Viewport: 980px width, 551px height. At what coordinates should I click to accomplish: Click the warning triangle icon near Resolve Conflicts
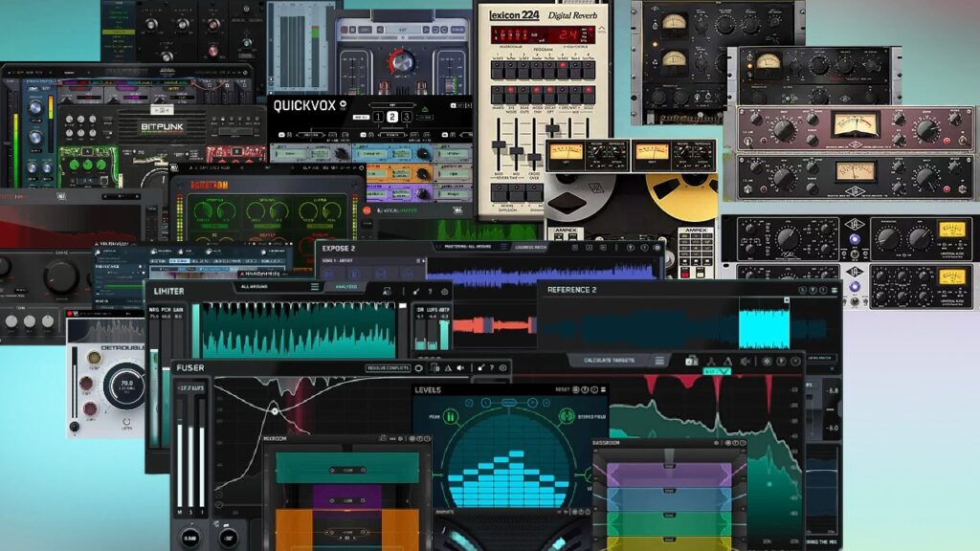[448, 368]
